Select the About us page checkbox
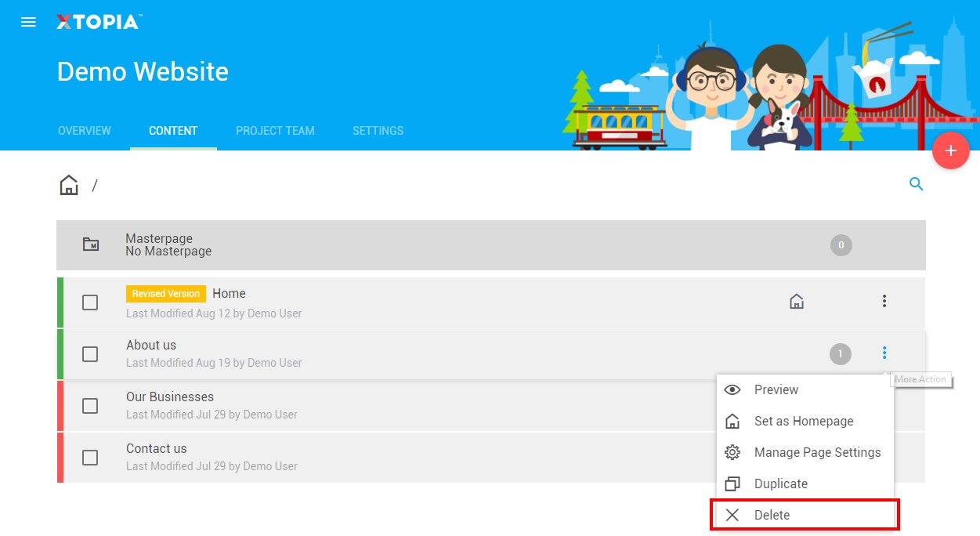Image resolution: width=980 pixels, height=536 pixels. (90, 354)
